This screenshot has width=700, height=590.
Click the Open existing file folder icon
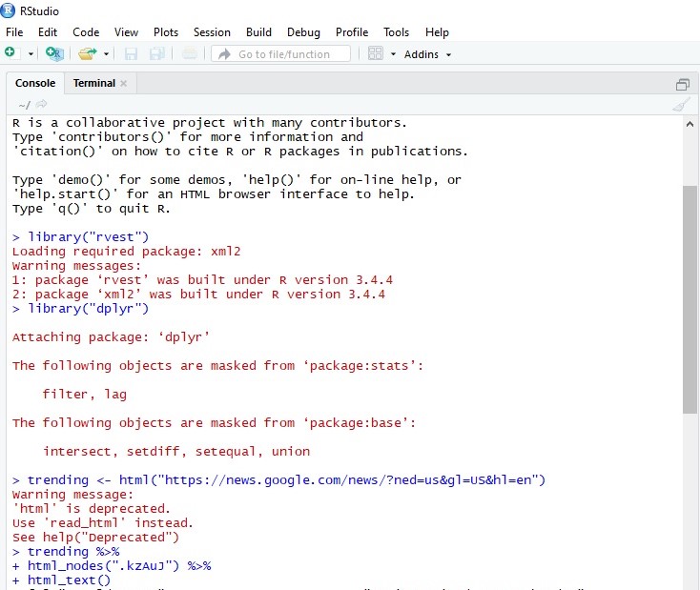87,53
